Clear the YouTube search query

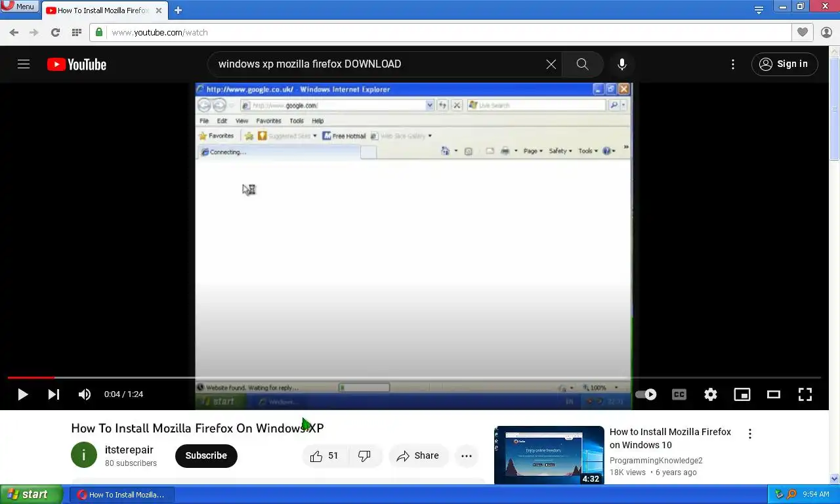pyautogui.click(x=551, y=64)
